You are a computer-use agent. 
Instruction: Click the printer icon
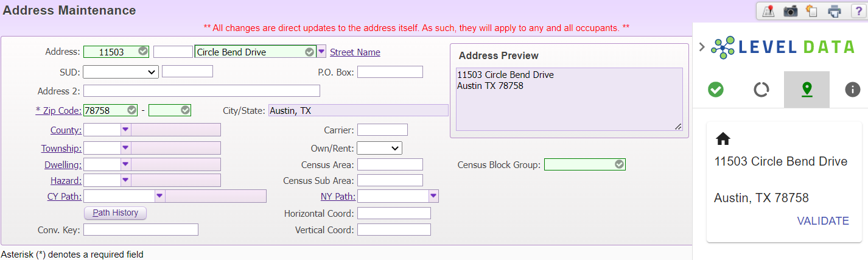[834, 11]
